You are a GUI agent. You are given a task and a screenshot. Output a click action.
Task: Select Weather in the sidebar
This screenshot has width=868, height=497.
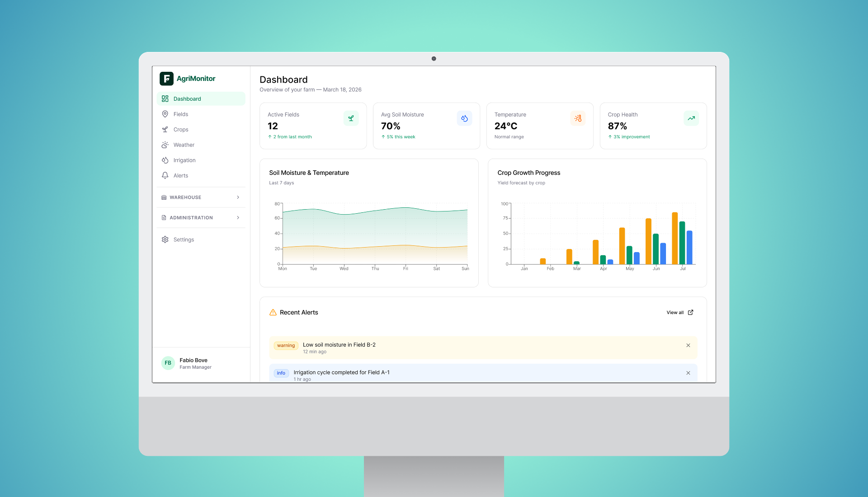(201, 145)
